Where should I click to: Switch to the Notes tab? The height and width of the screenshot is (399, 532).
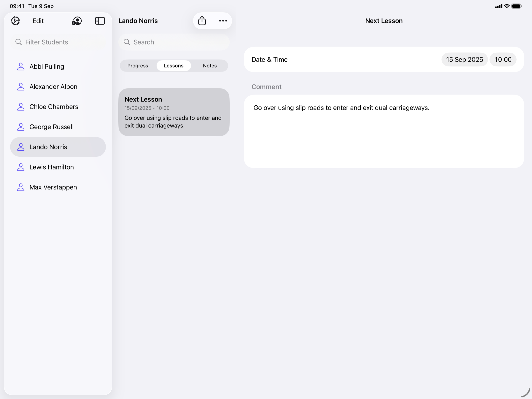coord(210,66)
